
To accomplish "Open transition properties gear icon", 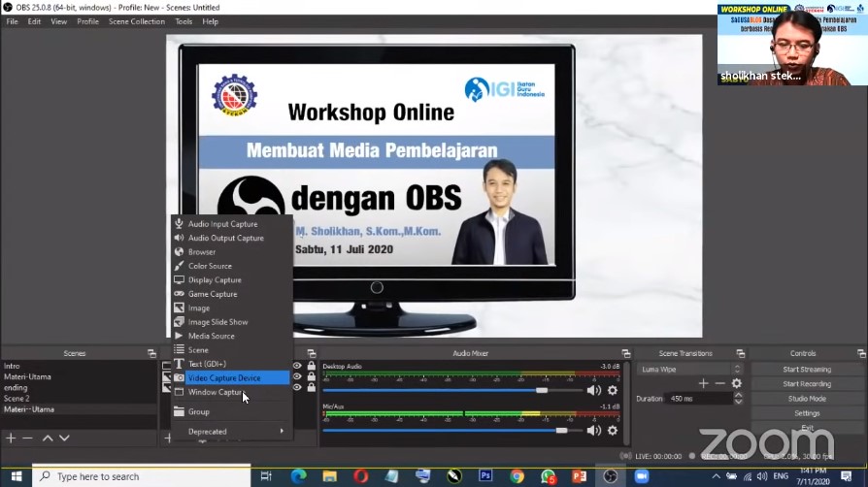I will pyautogui.click(x=737, y=383).
